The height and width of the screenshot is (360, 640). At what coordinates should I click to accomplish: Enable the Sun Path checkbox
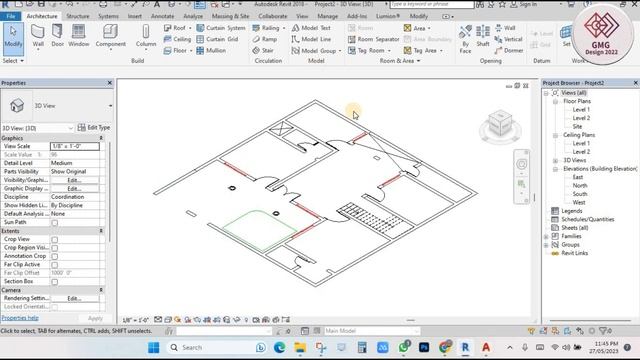55,223
